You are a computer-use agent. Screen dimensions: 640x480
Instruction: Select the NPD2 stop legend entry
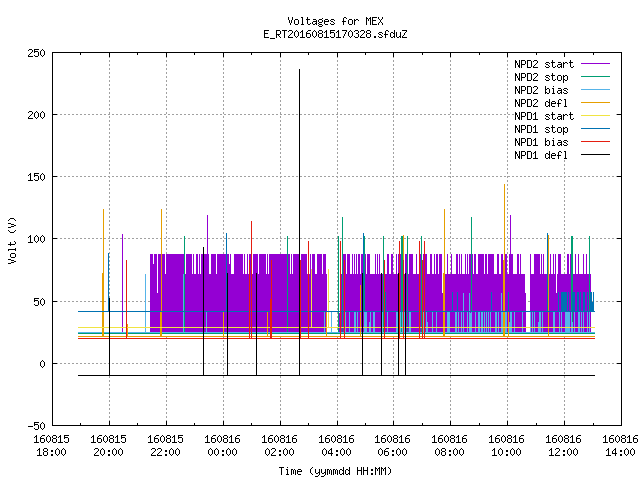[541, 77]
